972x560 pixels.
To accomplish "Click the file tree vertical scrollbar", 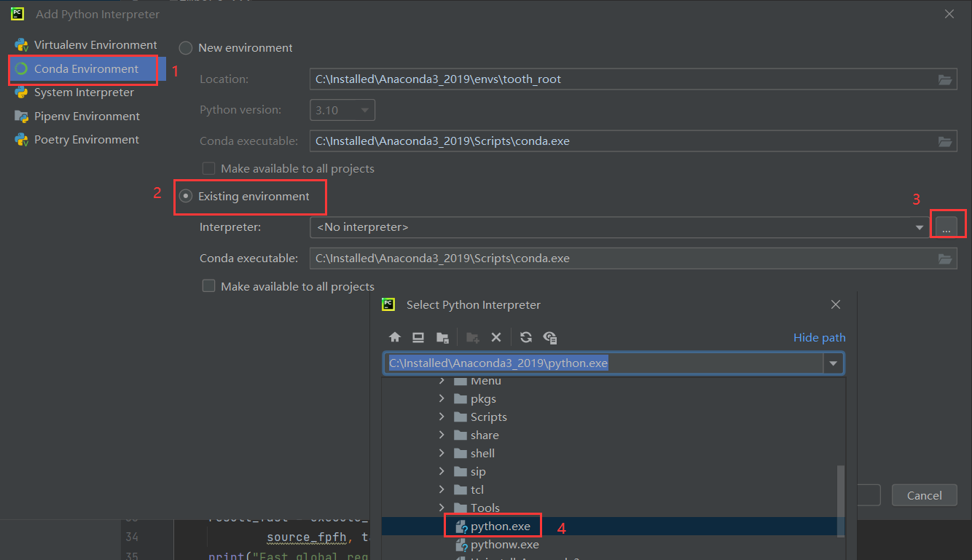I will 841,502.
